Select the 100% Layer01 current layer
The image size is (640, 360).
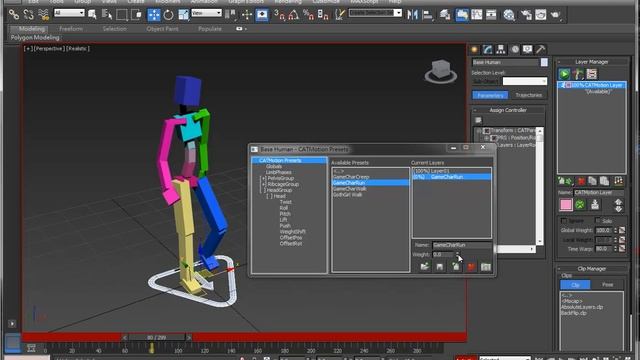[x=452, y=171]
